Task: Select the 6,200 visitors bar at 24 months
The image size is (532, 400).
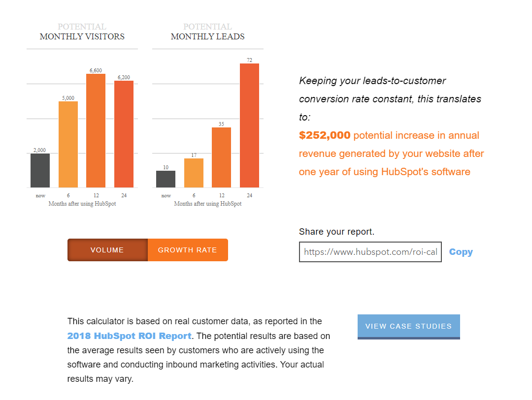Action: [x=124, y=134]
